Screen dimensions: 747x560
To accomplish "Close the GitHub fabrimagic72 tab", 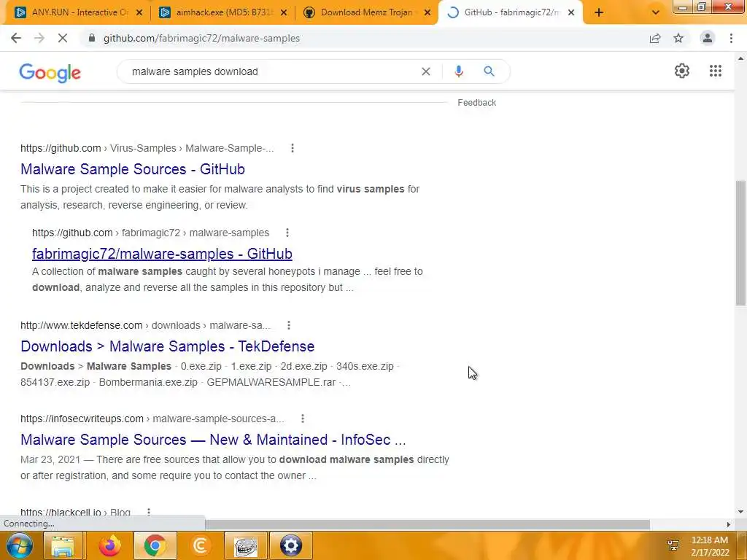I will 571,12.
